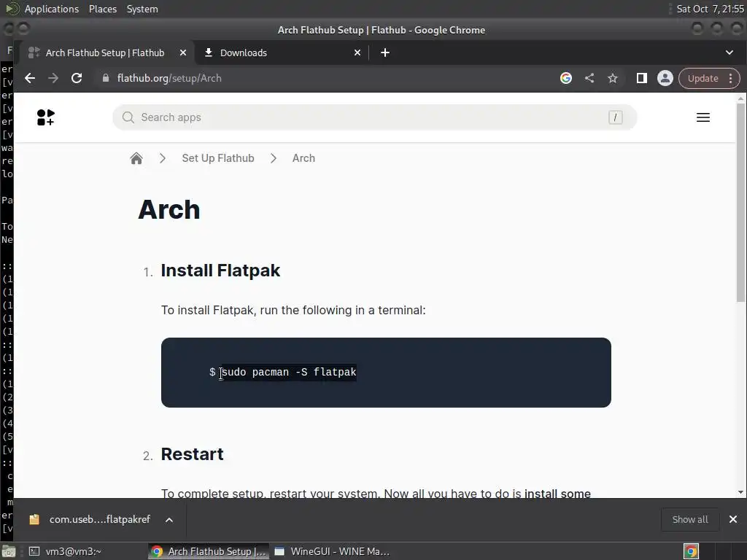This screenshot has height=560, width=747.
Task: Click the Chrome Update button
Action: (x=703, y=78)
